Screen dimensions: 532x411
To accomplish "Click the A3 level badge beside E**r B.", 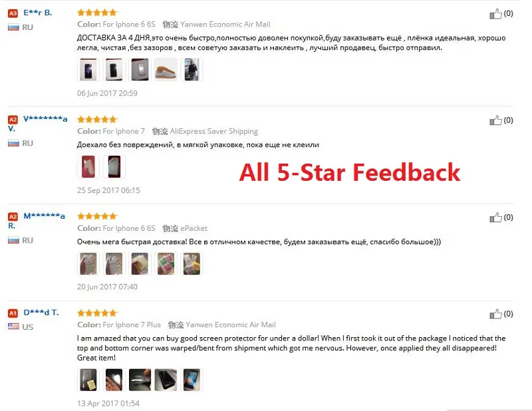I will tap(13, 13).
